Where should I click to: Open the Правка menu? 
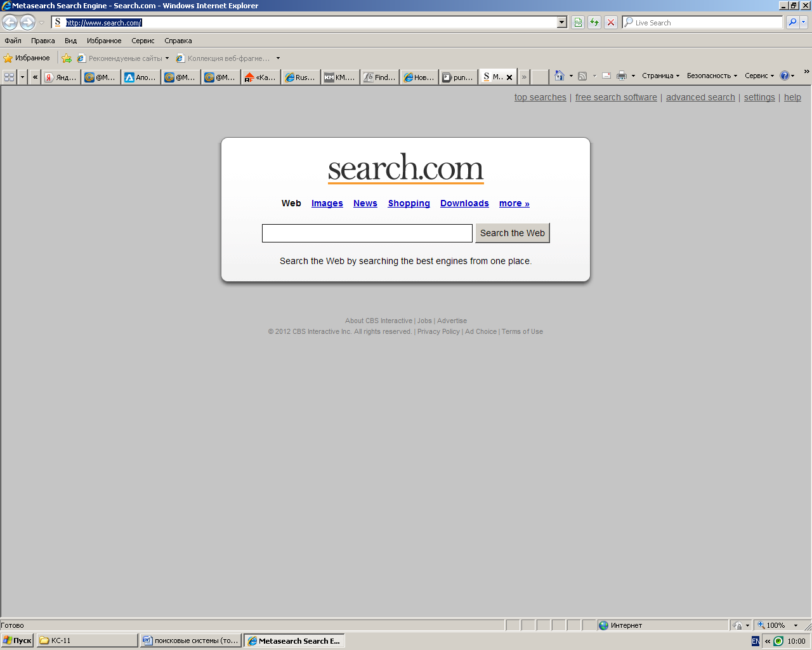click(43, 41)
